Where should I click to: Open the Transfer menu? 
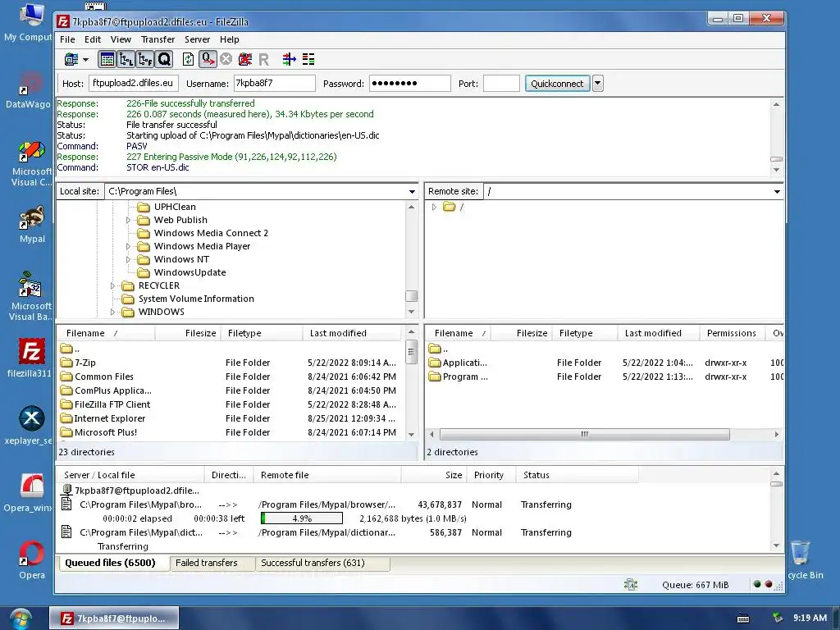coord(157,39)
